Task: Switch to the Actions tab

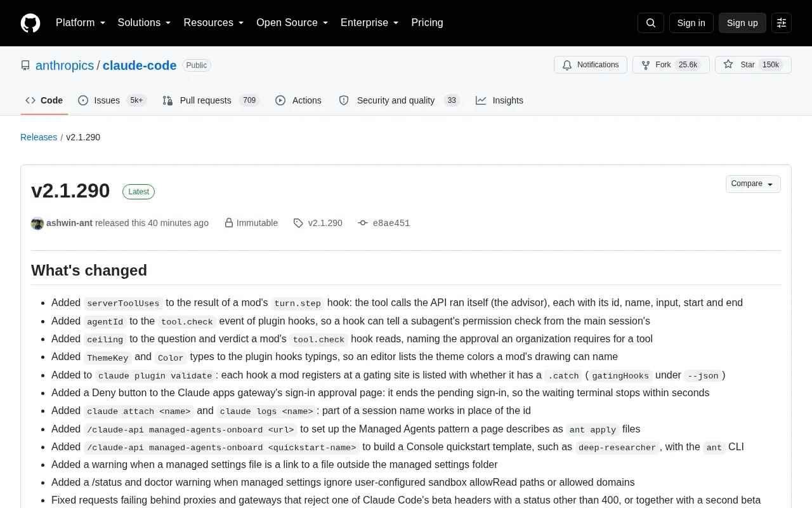Action: point(298,100)
